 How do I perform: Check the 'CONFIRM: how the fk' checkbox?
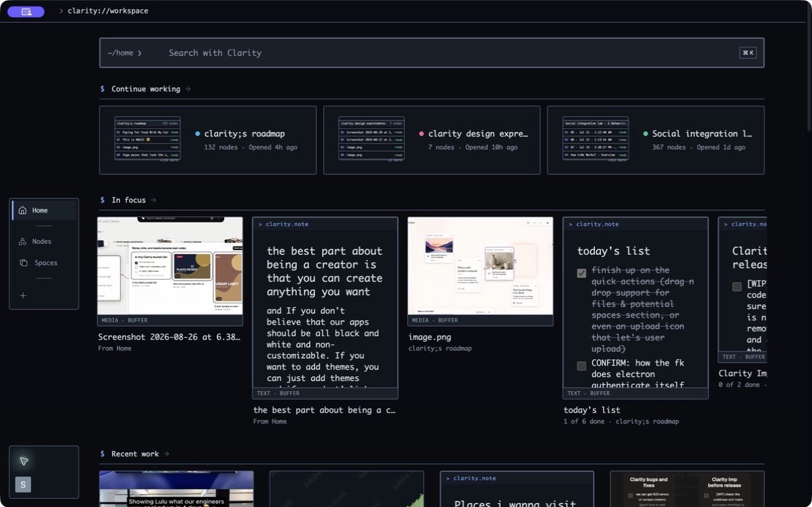click(581, 366)
